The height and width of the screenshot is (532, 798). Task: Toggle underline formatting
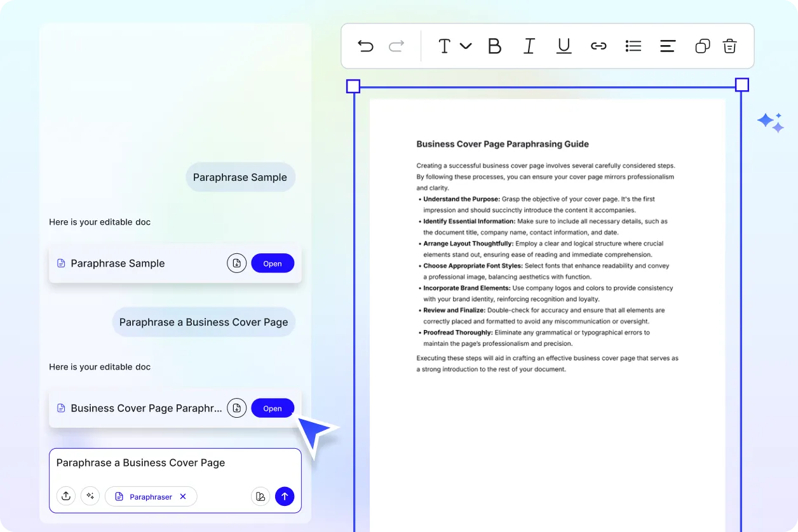564,46
